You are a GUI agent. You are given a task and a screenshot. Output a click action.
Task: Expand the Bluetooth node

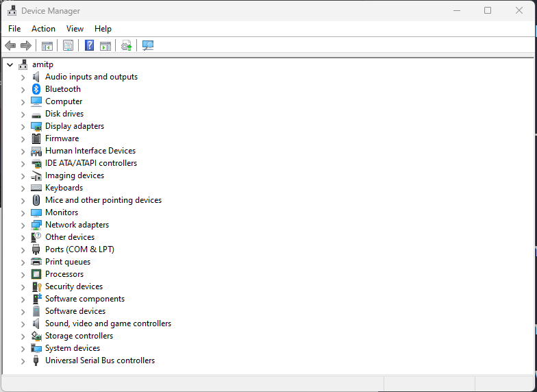23,90
